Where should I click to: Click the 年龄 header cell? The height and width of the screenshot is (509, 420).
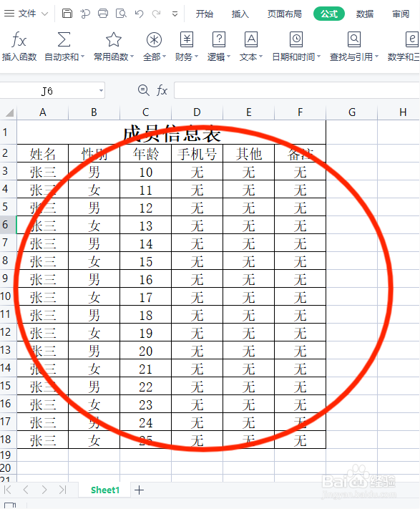click(x=146, y=153)
